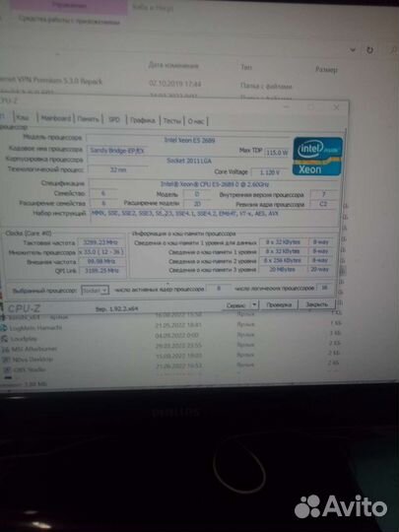The width and height of the screenshot is (399, 532).
Task: Select the Max TDP 115.0 W value
Action: 277,153
